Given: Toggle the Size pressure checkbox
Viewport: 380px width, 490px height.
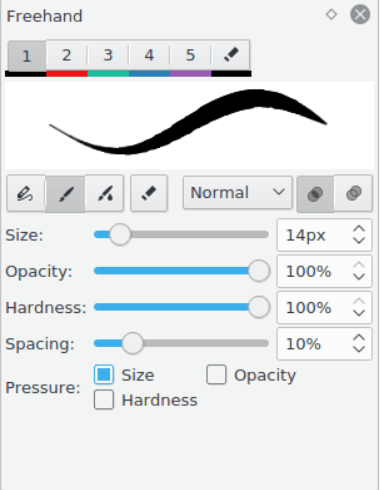Looking at the screenshot, I should (x=104, y=375).
